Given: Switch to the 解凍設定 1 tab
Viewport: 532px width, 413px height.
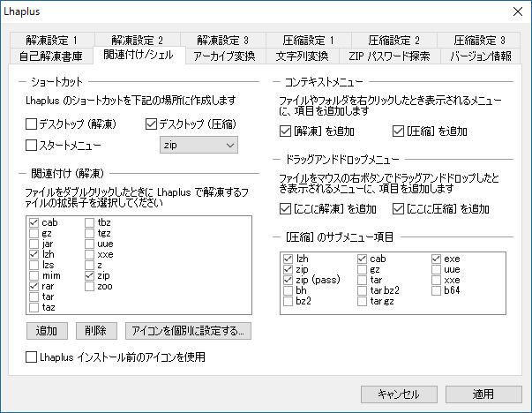Looking at the screenshot, I should (51, 40).
